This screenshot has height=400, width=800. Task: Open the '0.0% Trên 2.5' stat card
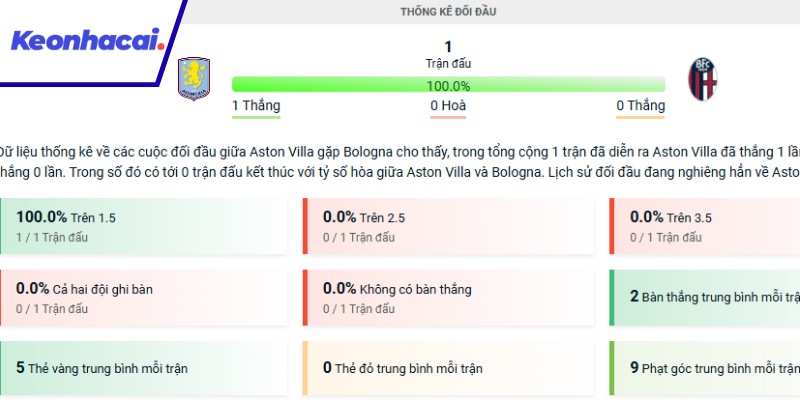[448, 225]
